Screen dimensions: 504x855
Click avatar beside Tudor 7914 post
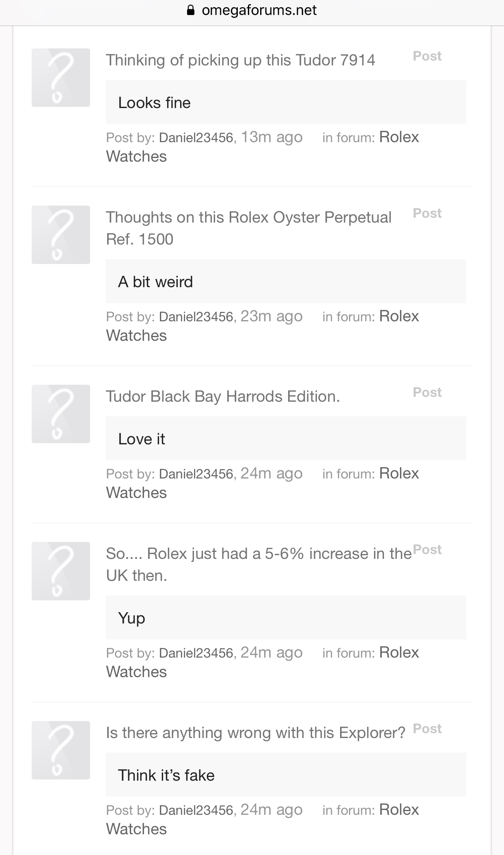tap(61, 78)
